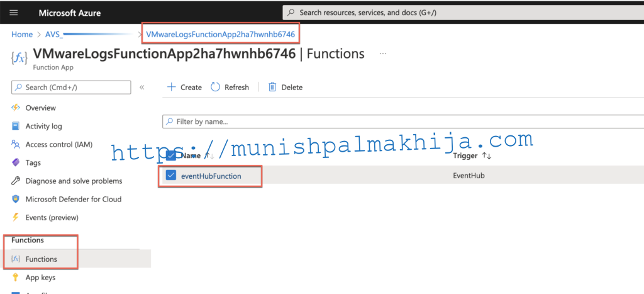Click the fx Functions sidebar icon

[x=16, y=259]
